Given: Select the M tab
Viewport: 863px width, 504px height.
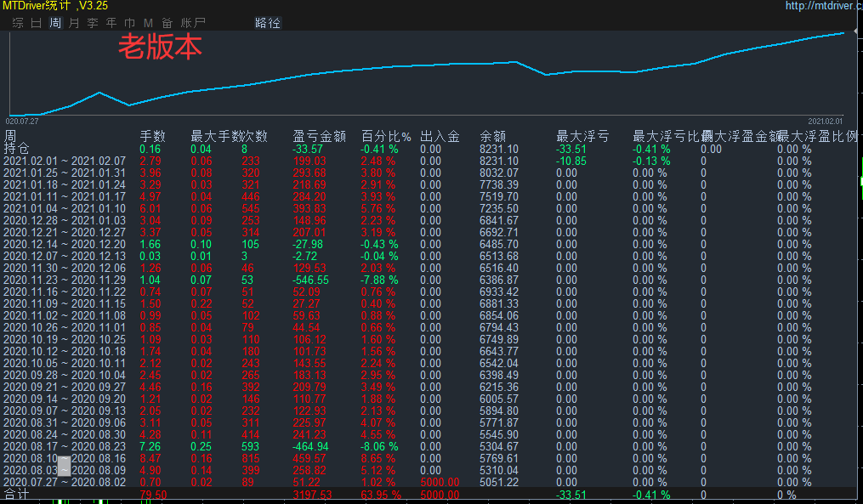Looking at the screenshot, I should 148,23.
